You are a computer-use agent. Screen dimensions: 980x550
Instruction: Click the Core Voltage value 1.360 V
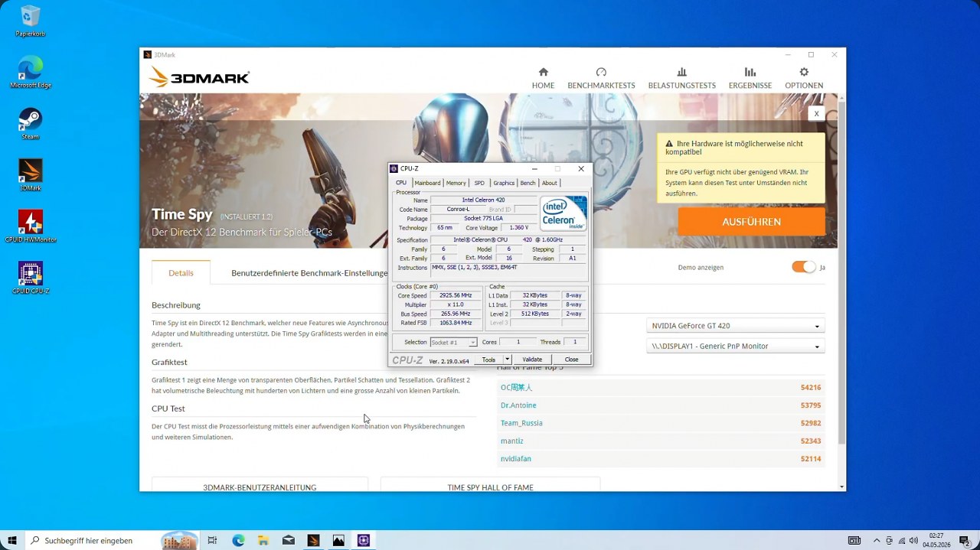(519, 228)
